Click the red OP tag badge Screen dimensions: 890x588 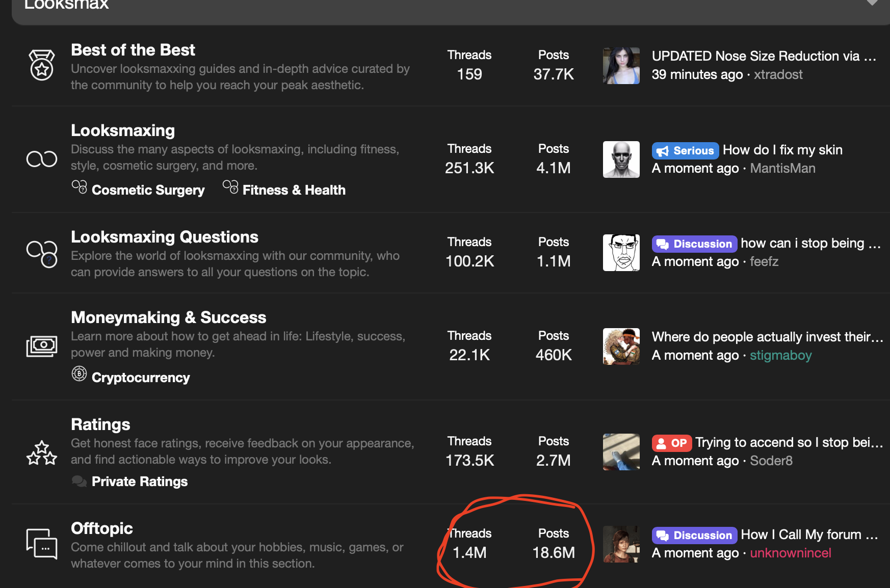click(x=672, y=443)
